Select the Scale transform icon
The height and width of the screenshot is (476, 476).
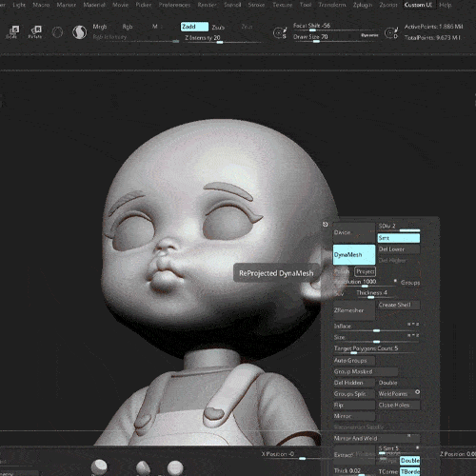tap(12, 32)
